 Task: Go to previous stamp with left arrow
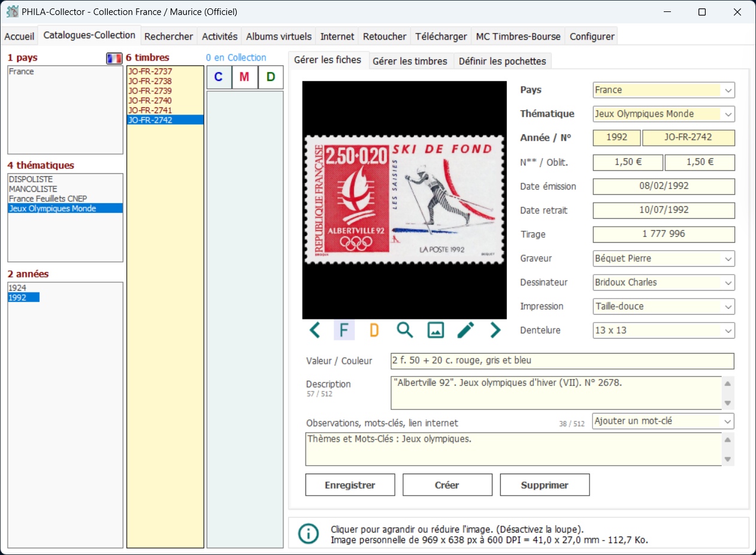click(x=315, y=330)
